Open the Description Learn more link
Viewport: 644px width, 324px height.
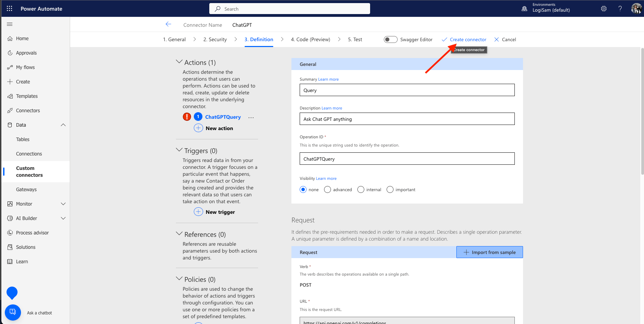(332, 108)
